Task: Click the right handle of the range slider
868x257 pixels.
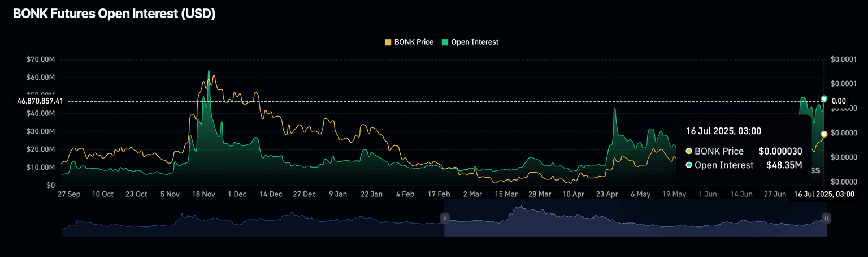Action: (826, 218)
